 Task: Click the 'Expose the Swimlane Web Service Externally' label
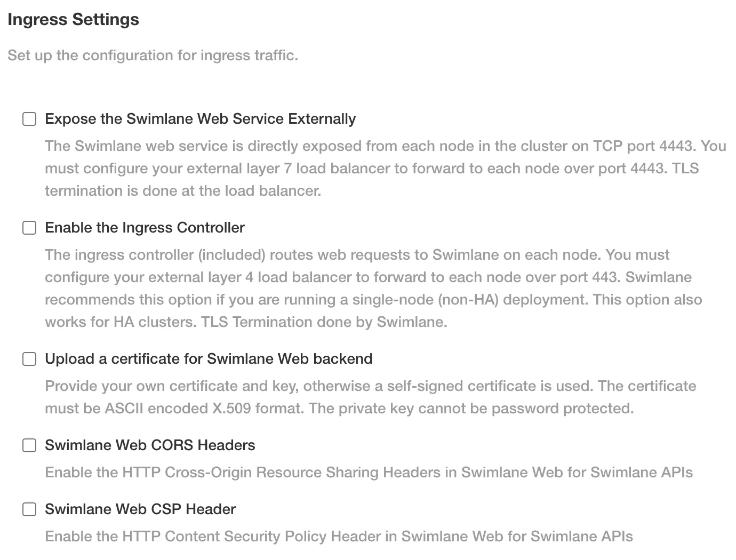point(200,119)
